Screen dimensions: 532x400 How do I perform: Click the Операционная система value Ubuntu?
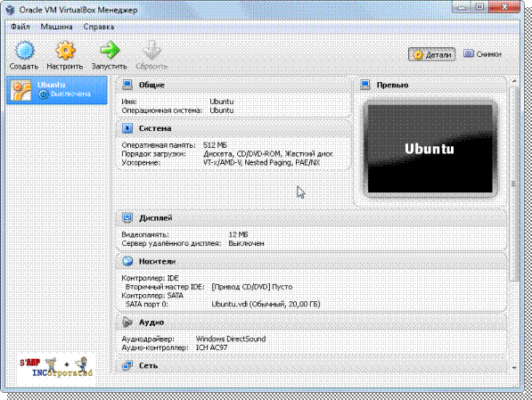222,110
